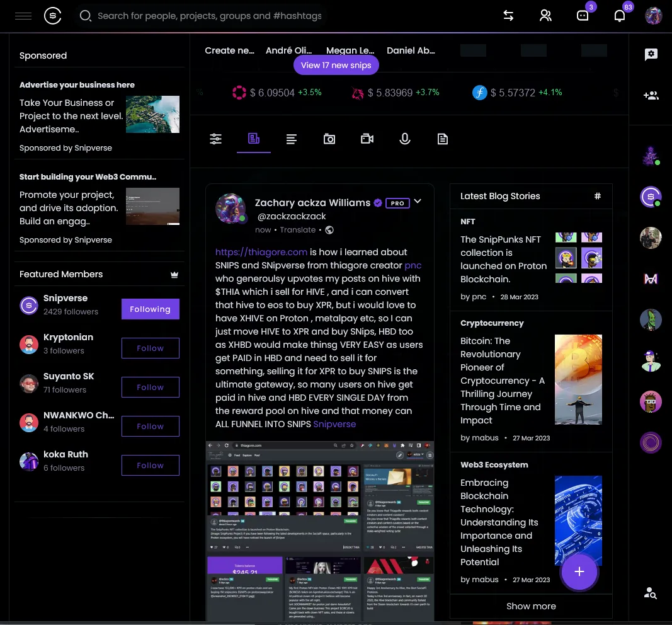Click the Snipverse logo icon
The height and width of the screenshot is (625, 672).
tap(52, 16)
